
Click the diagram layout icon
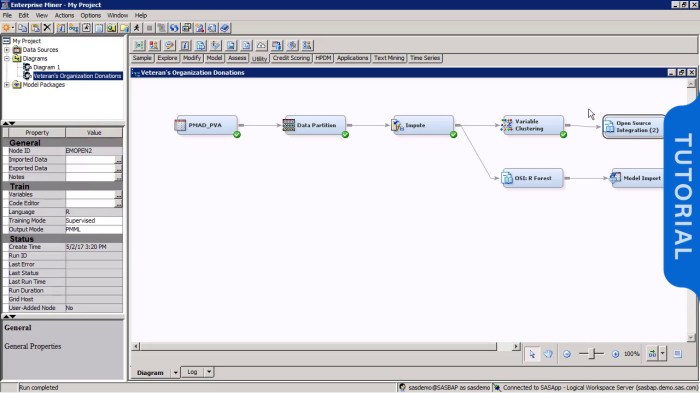[x=652, y=354]
